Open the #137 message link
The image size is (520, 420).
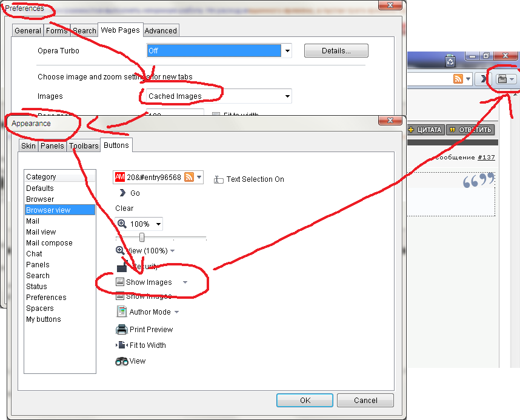pos(486,157)
